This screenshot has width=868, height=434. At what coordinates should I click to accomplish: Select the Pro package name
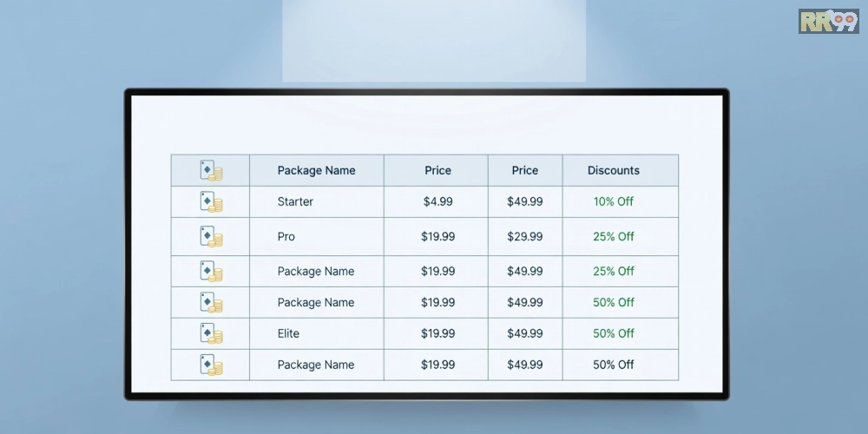pyautogui.click(x=286, y=236)
